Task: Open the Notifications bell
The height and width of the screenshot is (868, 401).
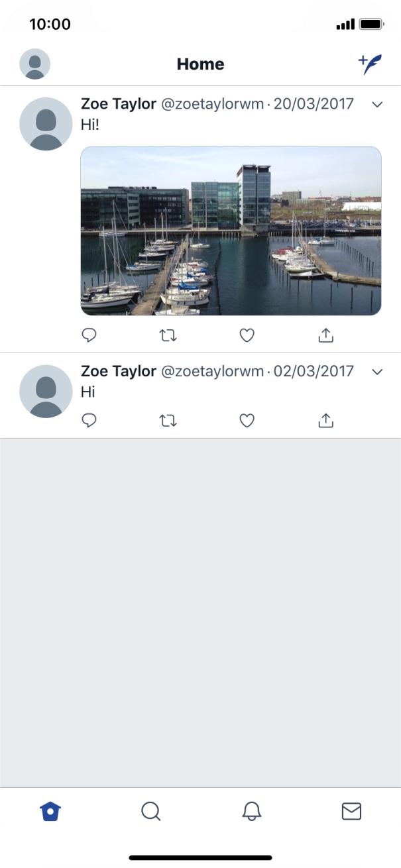Action: (x=251, y=810)
